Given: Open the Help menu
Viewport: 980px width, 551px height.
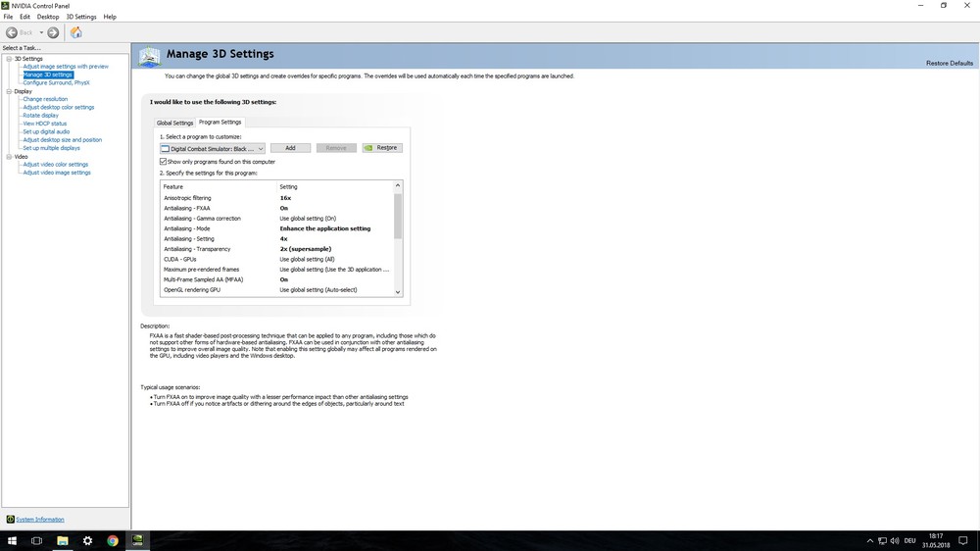Looking at the screenshot, I should coord(110,17).
